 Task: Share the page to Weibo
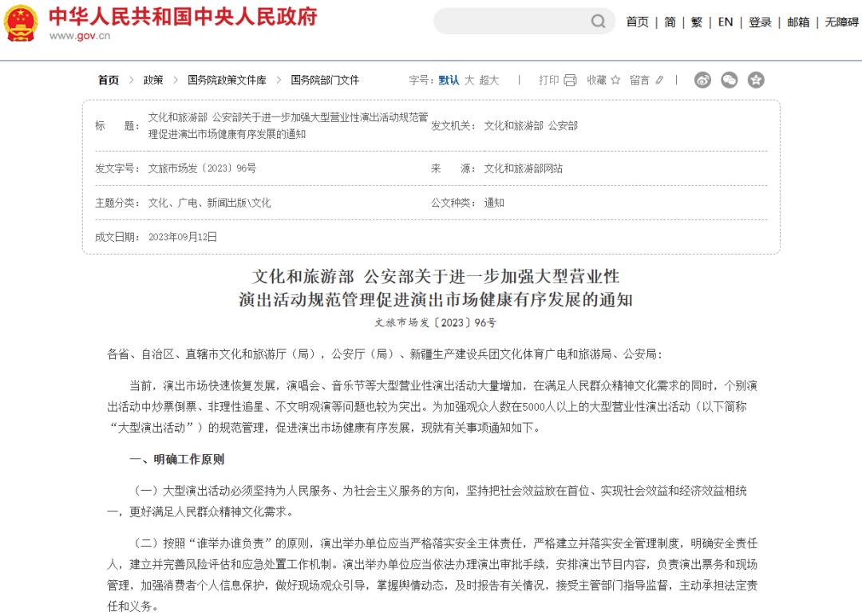[702, 81]
